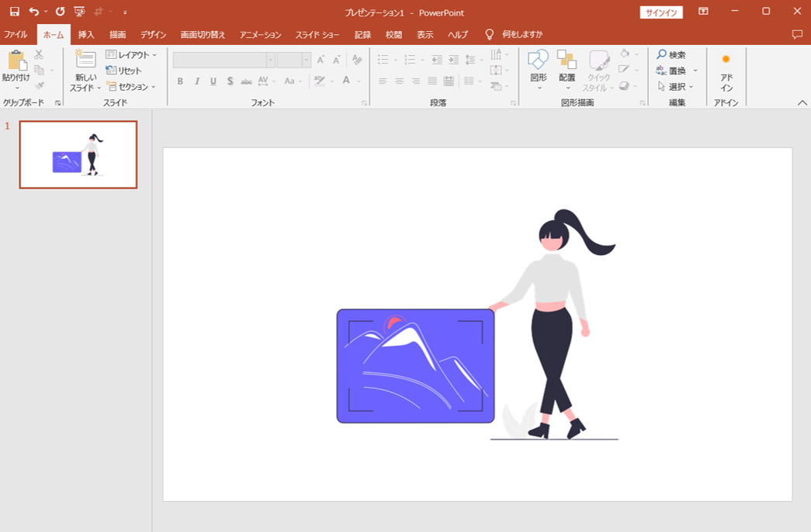
Task: Open the 選択 select dropdown
Action: coord(677,87)
